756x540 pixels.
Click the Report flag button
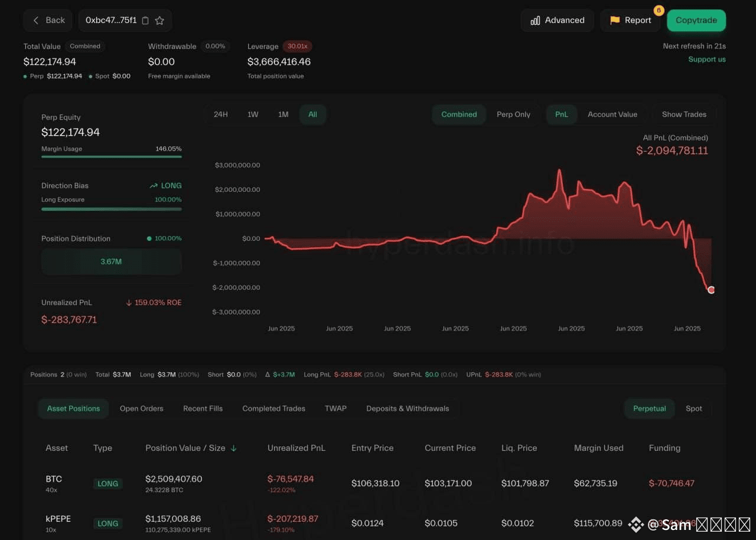(x=630, y=20)
